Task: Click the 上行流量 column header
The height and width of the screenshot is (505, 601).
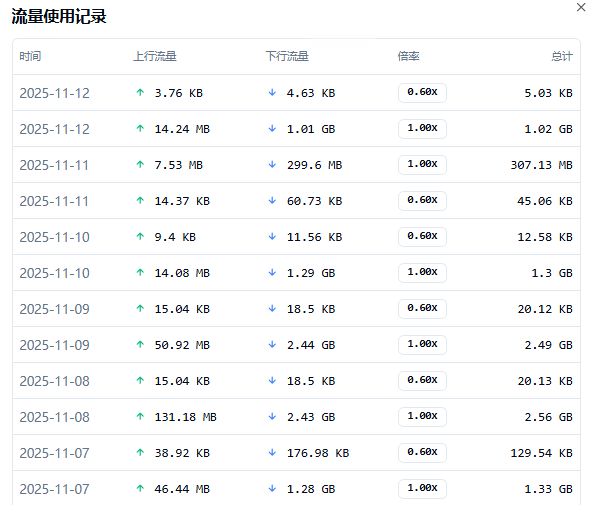Action: point(154,57)
